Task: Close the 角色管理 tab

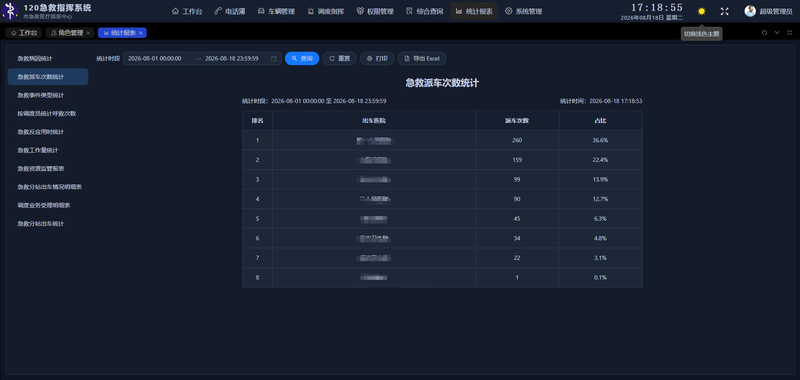Action: (88, 33)
